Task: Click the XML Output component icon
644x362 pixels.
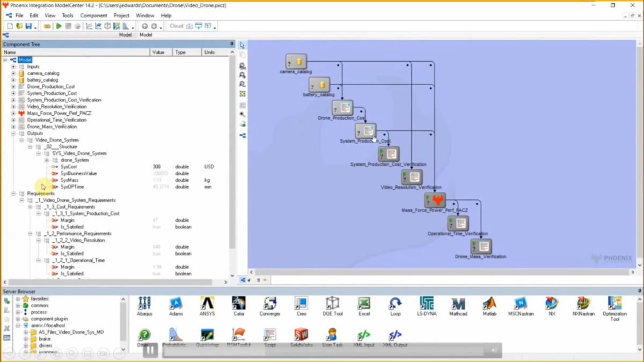Action: click(x=396, y=338)
